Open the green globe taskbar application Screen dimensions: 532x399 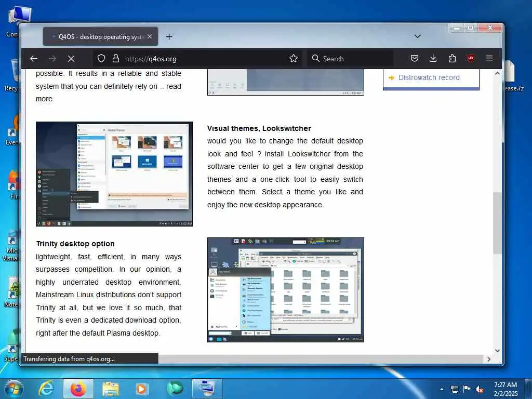[x=175, y=389]
